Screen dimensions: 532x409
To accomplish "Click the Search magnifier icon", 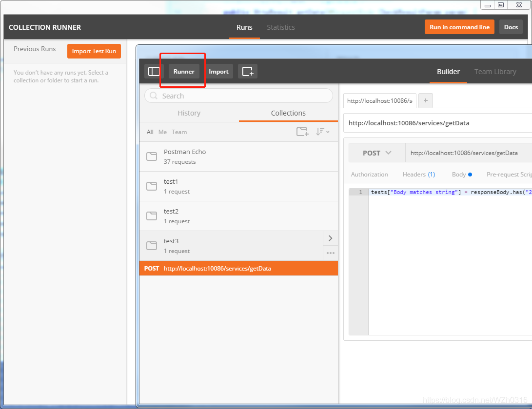I will tap(154, 96).
